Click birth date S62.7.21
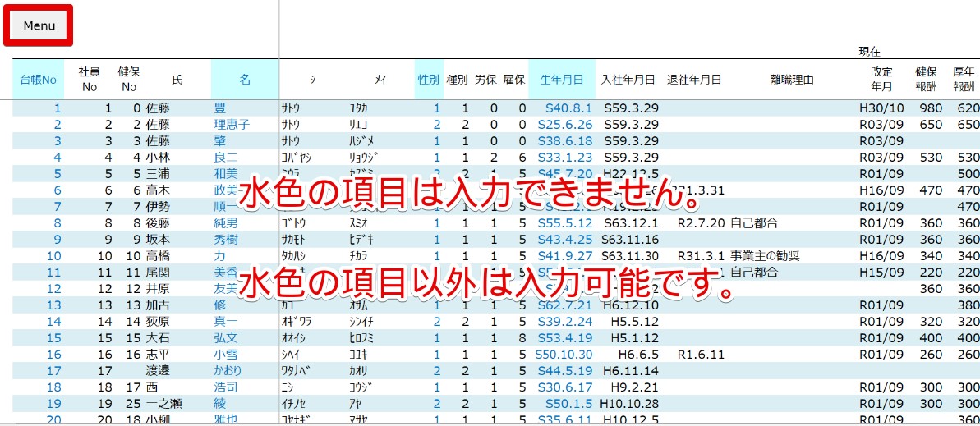Viewport: 980px width, 426px height. pos(565,305)
